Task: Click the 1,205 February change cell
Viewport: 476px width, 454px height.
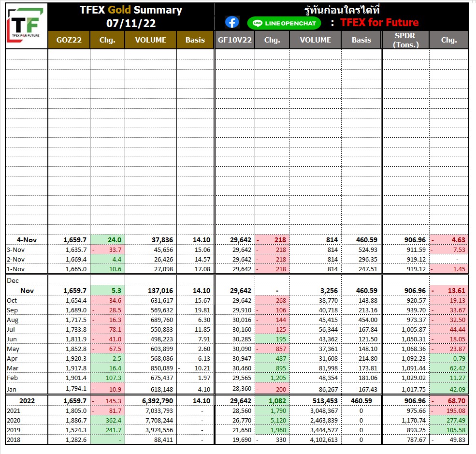Action: click(272, 378)
